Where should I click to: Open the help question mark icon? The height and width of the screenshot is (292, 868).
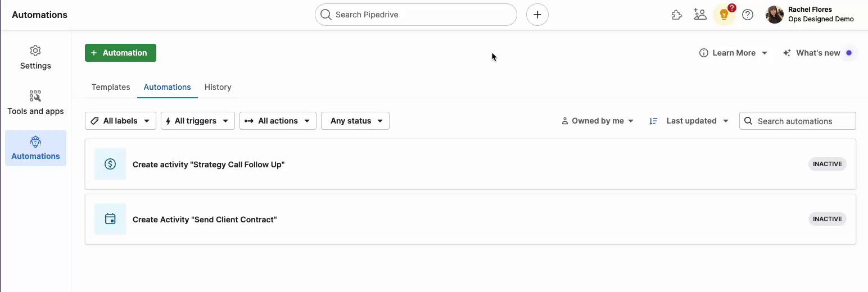point(748,15)
